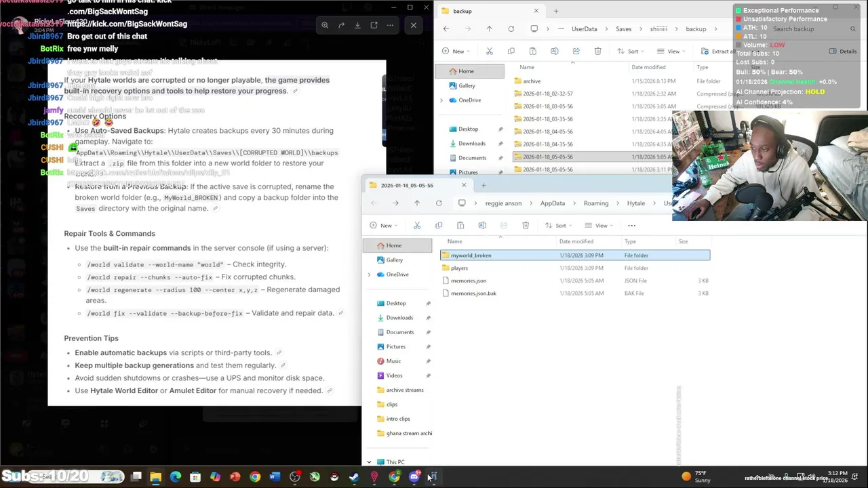Select memories.json file

[x=574, y=281]
